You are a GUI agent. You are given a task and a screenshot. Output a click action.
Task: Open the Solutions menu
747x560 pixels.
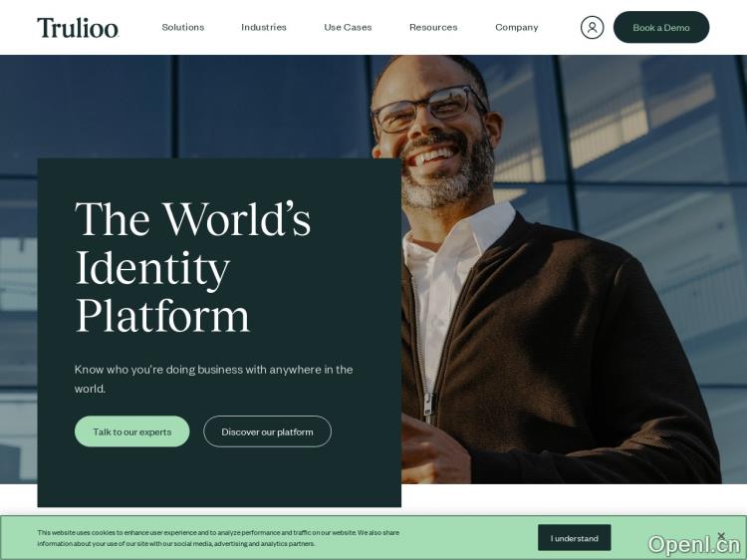coord(183,27)
